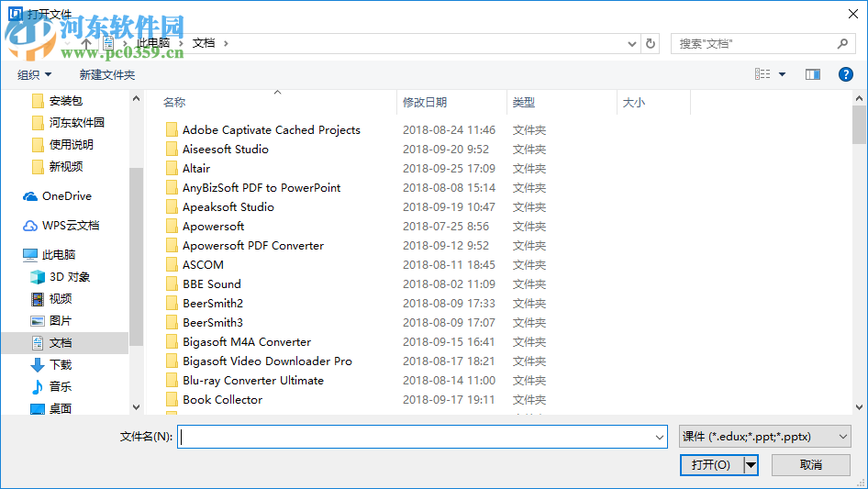Select Bigasoft M4A Converter folder
The width and height of the screenshot is (868, 489).
coord(247,341)
